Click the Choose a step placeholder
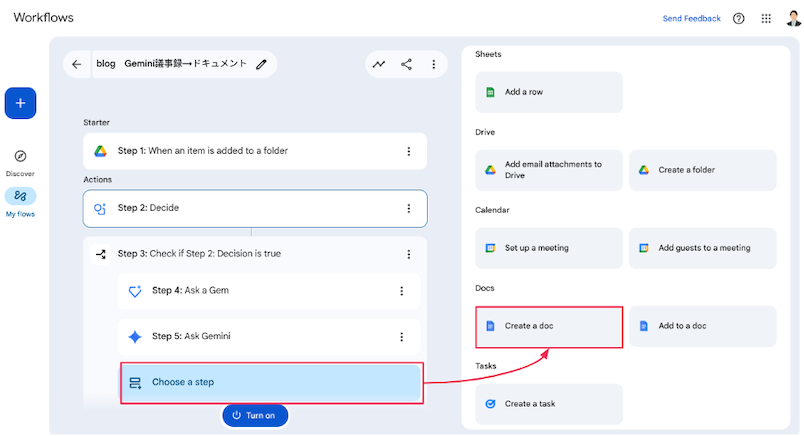The height and width of the screenshot is (436, 804). 271,383
